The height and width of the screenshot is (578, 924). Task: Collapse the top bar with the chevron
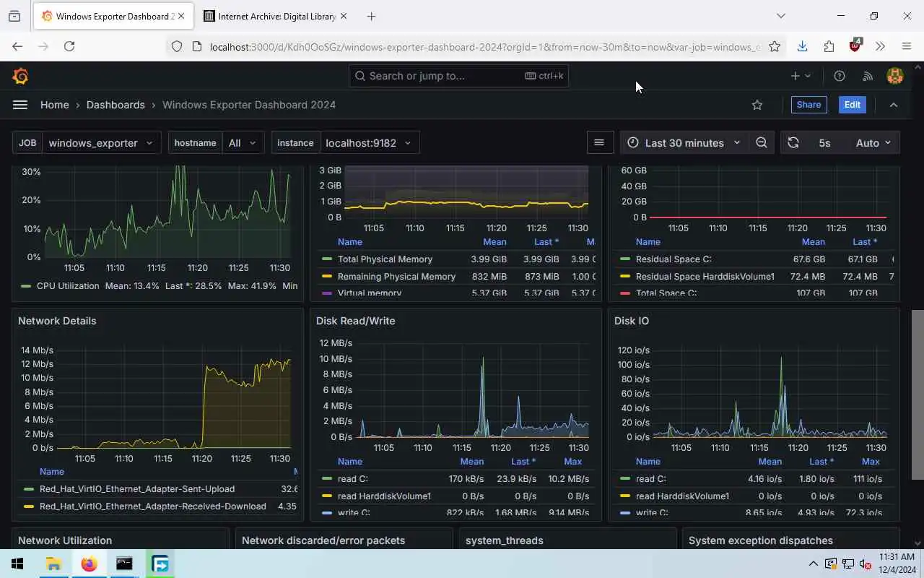pos(894,105)
